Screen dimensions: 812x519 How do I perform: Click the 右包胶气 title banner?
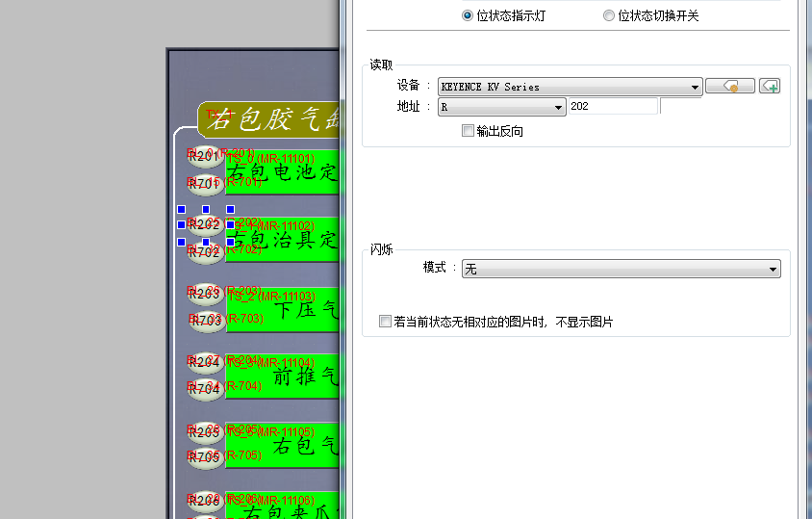click(x=269, y=119)
